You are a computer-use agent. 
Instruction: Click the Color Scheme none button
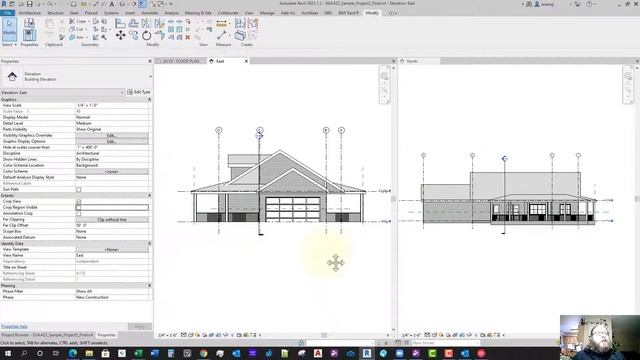(112, 171)
